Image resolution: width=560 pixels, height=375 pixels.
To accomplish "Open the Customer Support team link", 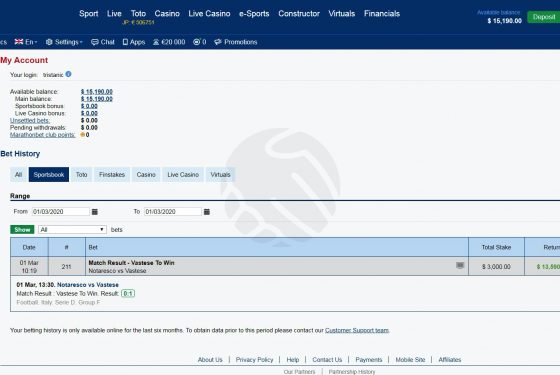I will tap(357, 330).
